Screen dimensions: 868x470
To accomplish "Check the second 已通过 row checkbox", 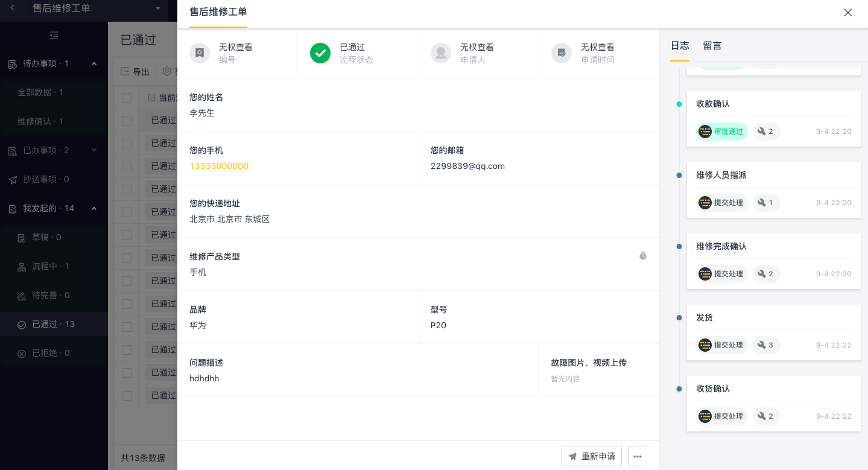I will pyautogui.click(x=127, y=144).
